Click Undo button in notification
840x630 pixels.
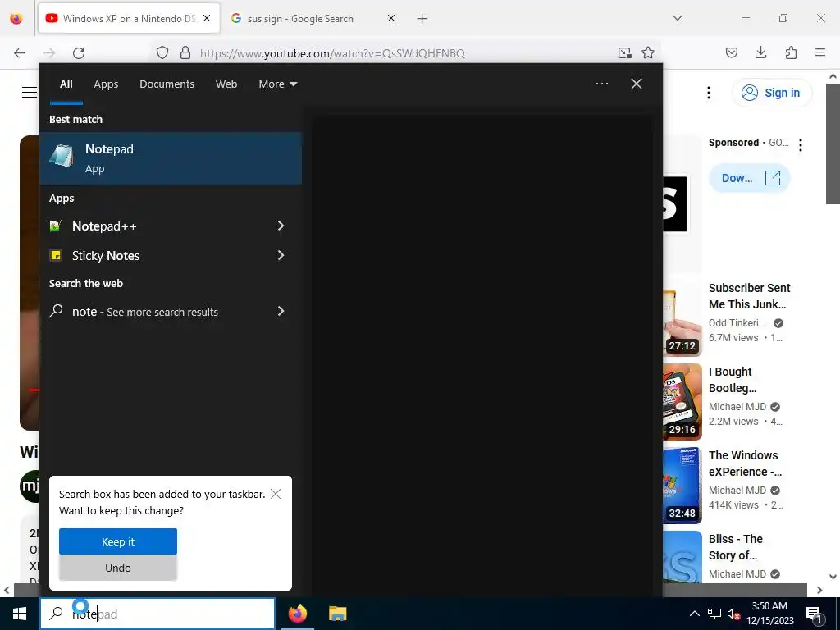(118, 568)
